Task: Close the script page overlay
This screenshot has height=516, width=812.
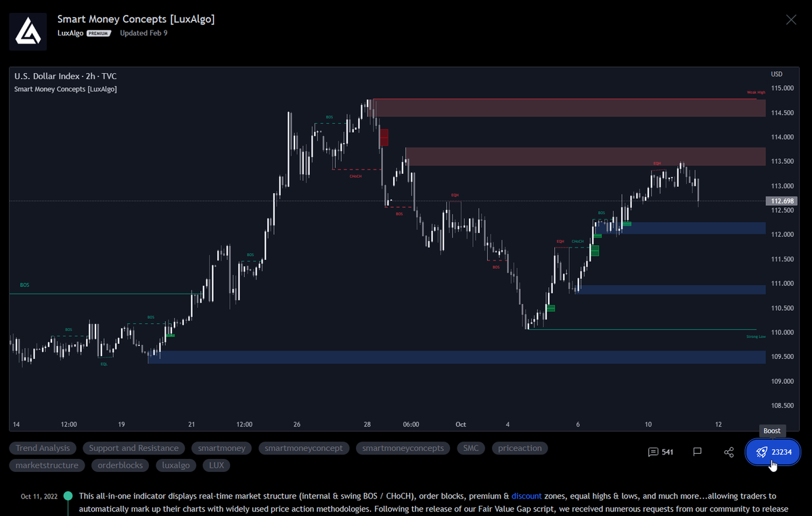Action: pos(791,20)
